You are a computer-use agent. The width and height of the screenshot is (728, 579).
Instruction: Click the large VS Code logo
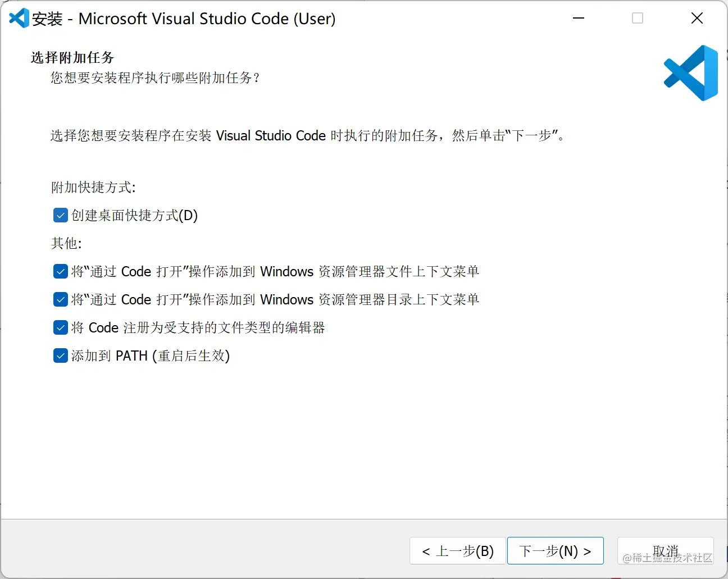(x=691, y=73)
